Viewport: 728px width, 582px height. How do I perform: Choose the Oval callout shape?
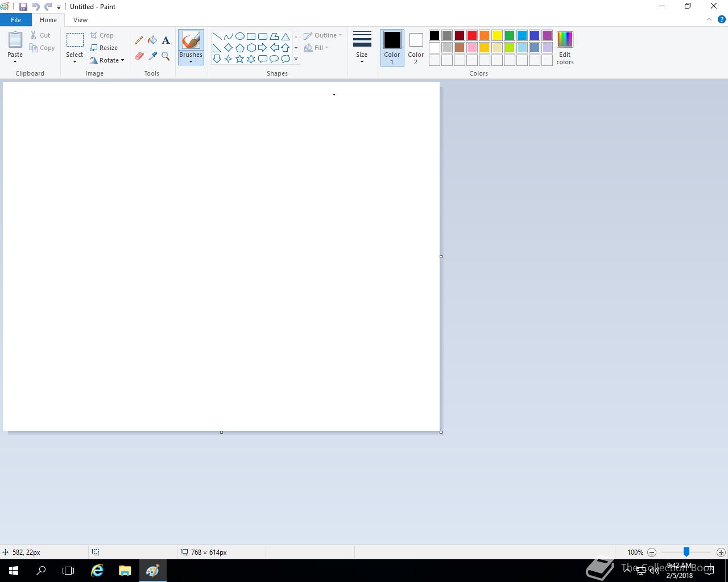[274, 59]
